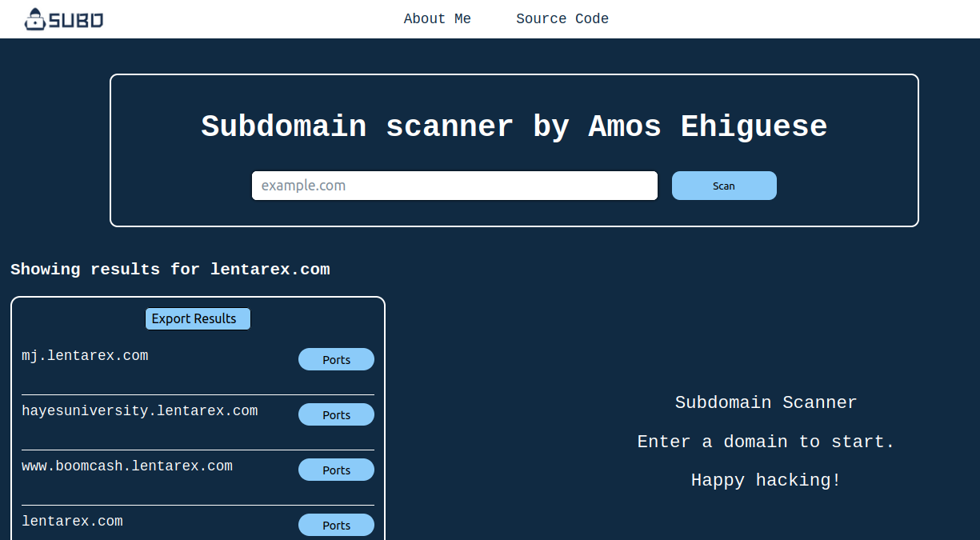Open the Source Code link

[x=562, y=18]
